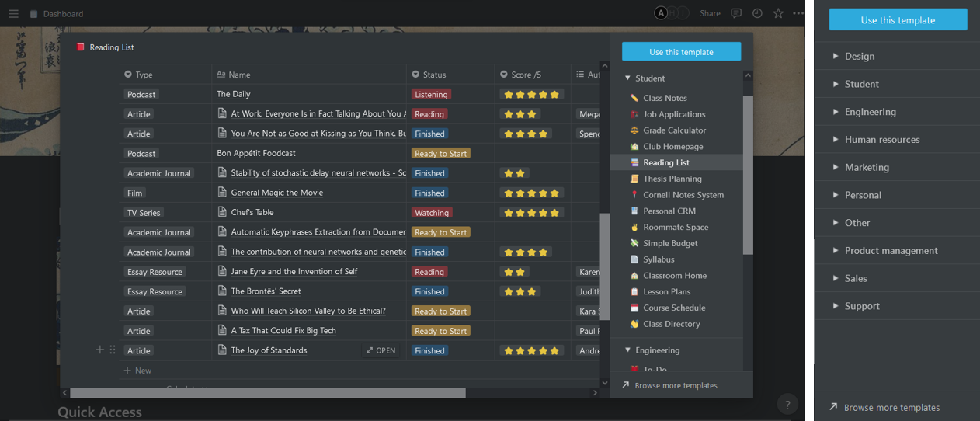Screen dimensions: 980x421
Task: Favorite the page with the star icon
Action: pos(778,13)
